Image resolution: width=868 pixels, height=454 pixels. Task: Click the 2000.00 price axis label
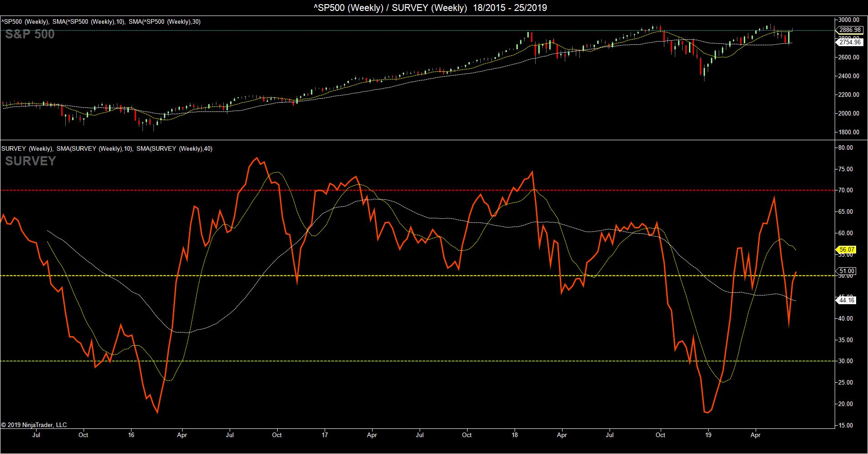[850, 114]
